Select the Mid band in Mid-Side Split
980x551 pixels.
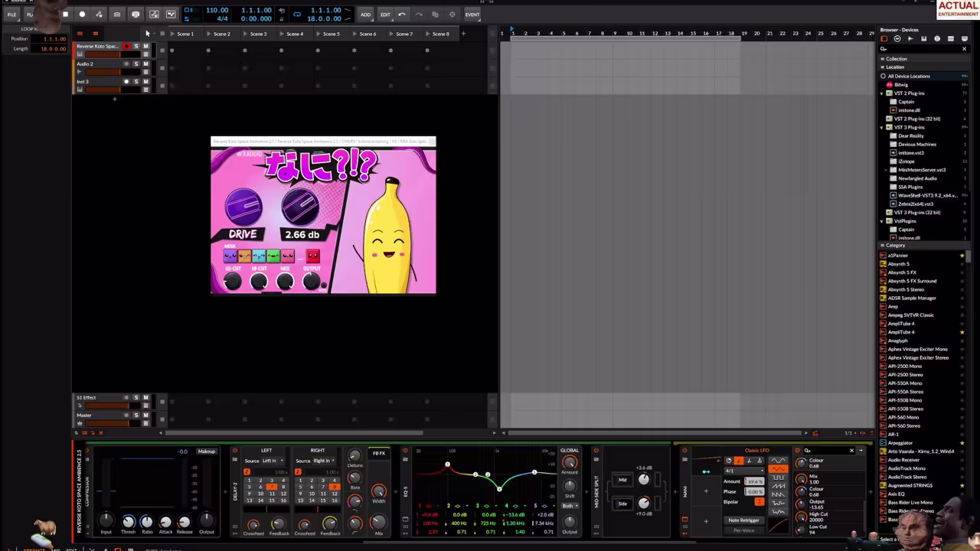[622, 480]
